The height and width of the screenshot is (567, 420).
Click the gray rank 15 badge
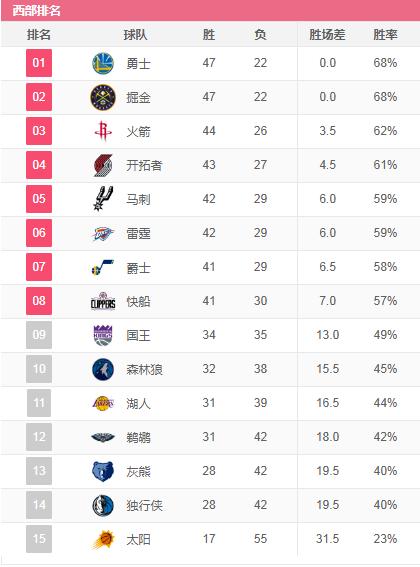click(x=39, y=539)
